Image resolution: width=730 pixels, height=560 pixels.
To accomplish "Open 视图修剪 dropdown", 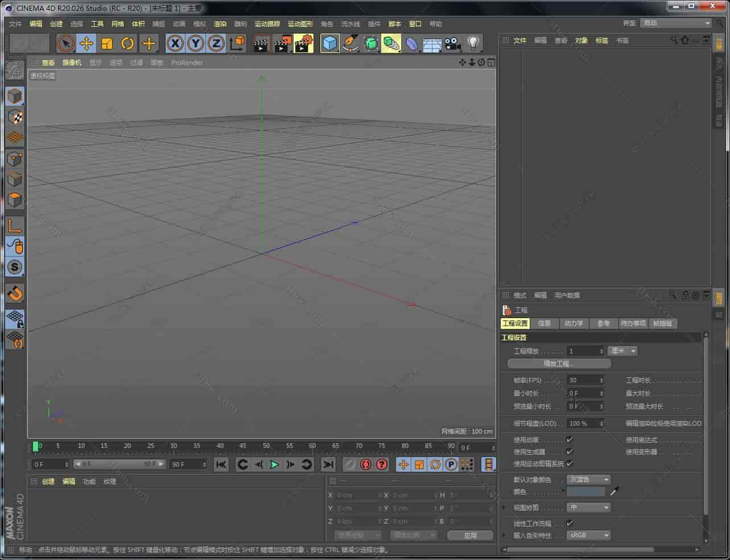I will point(588,507).
